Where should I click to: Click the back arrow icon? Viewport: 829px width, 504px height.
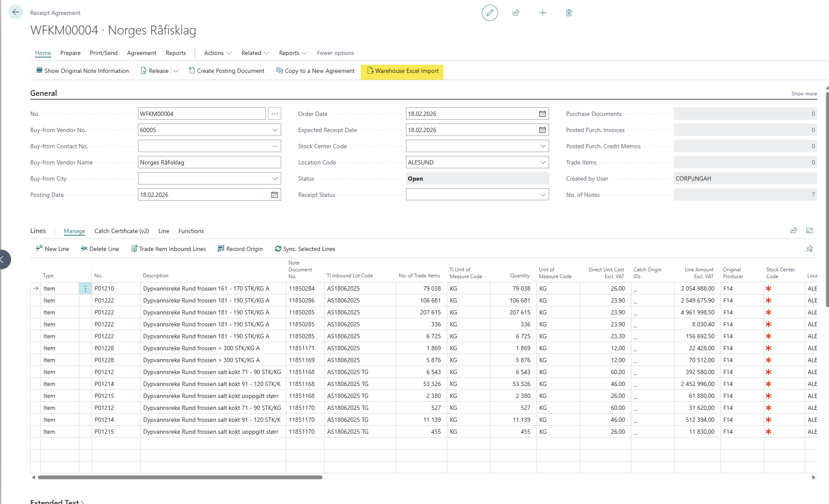16,12
